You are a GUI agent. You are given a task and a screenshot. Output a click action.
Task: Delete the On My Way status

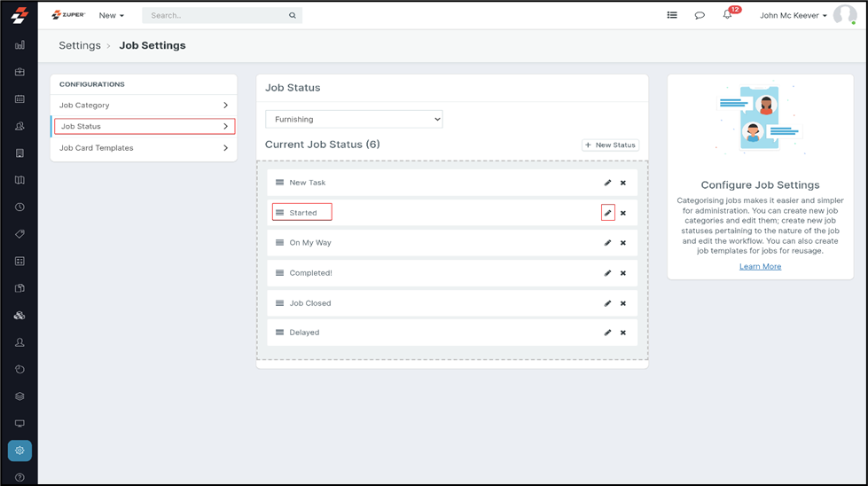click(x=623, y=243)
